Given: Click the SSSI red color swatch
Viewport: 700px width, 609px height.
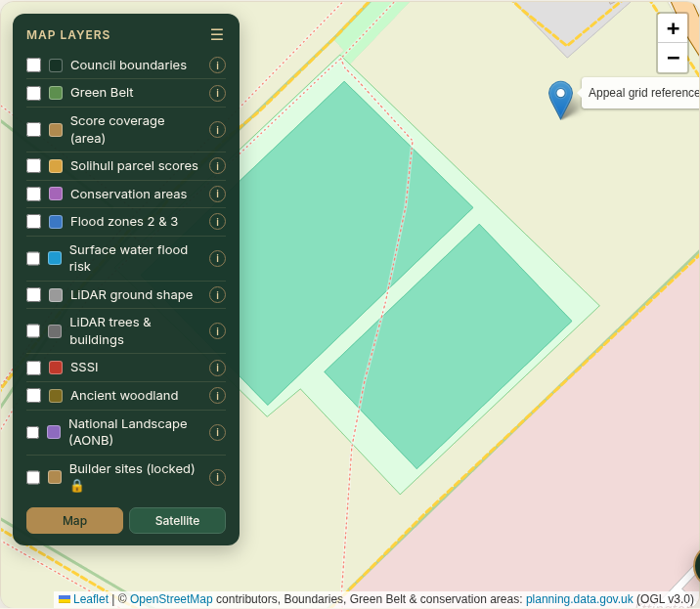Looking at the screenshot, I should pos(56,368).
